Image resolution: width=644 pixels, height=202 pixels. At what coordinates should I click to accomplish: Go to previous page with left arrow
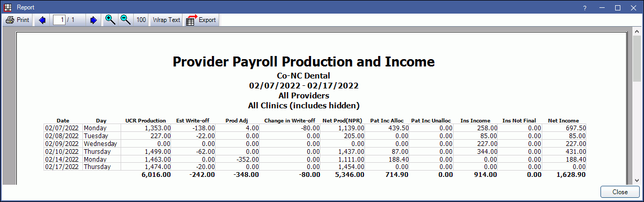pyautogui.click(x=42, y=20)
